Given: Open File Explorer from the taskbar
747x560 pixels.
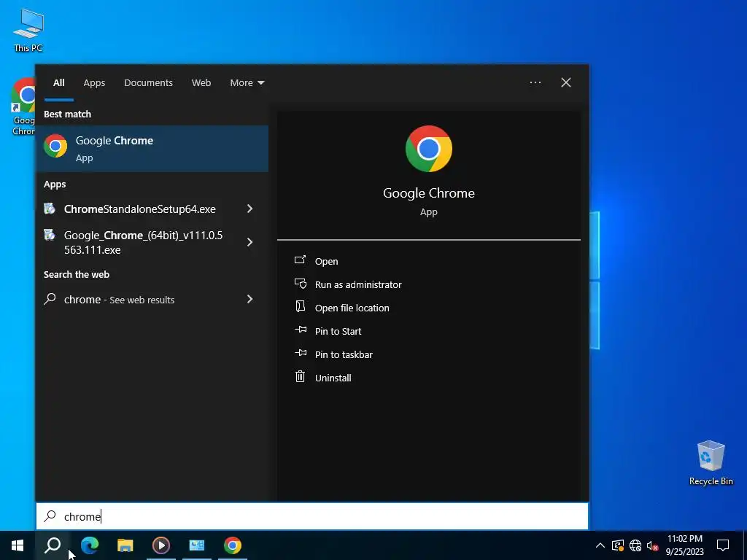Looking at the screenshot, I should [x=125, y=545].
